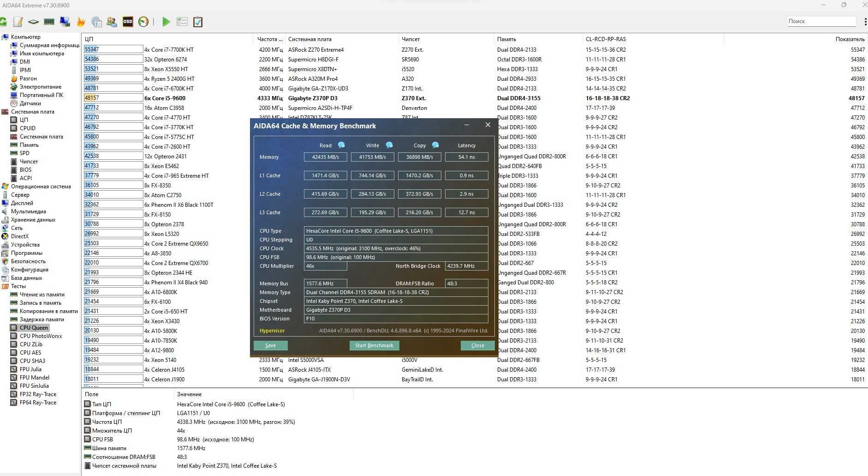Click the Memory Latency 54.1 ns field
Viewport: 868px width, 476px height.
click(x=466, y=157)
